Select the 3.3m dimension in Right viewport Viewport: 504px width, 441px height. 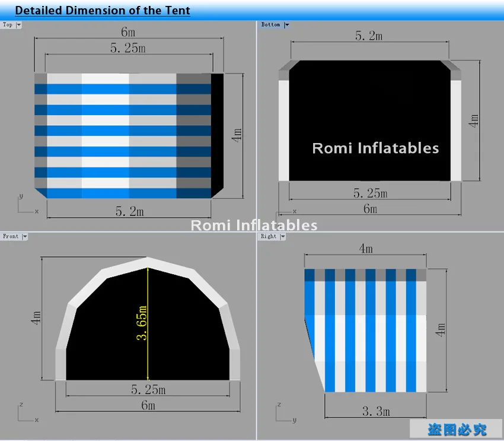click(376, 411)
